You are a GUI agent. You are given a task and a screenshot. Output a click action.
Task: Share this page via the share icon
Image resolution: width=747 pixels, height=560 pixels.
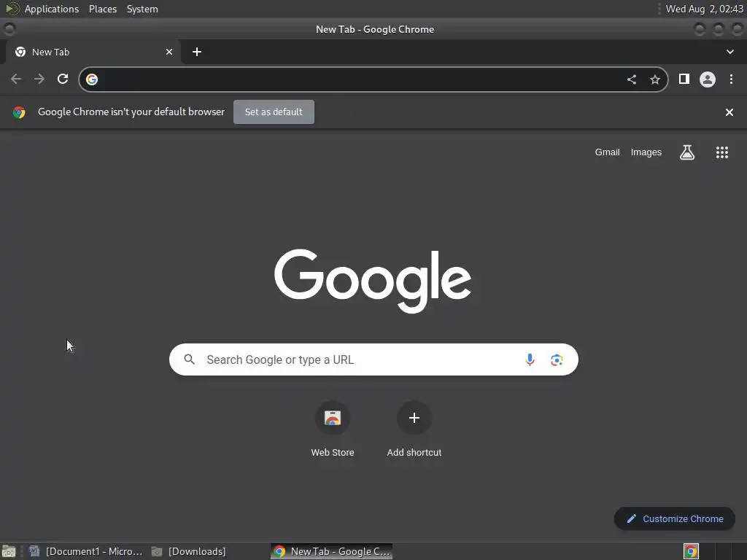click(632, 79)
